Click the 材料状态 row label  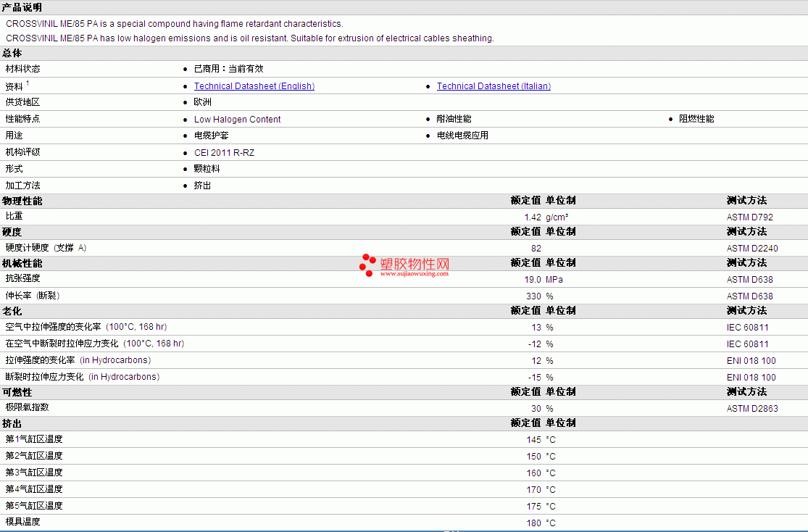pos(22,69)
